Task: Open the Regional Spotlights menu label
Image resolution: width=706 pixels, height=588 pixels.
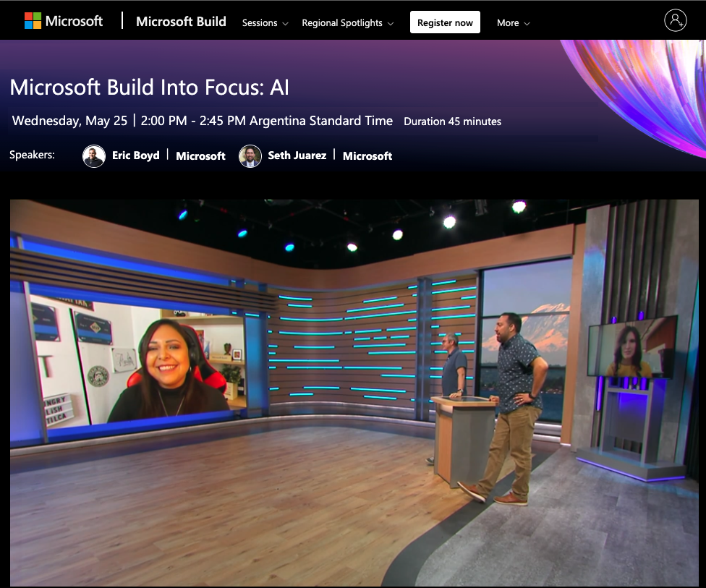Action: [341, 23]
